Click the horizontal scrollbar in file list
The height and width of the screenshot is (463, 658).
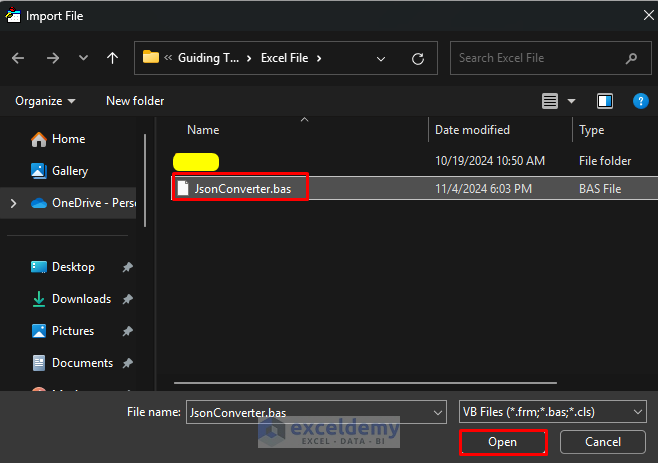[x=366, y=383]
